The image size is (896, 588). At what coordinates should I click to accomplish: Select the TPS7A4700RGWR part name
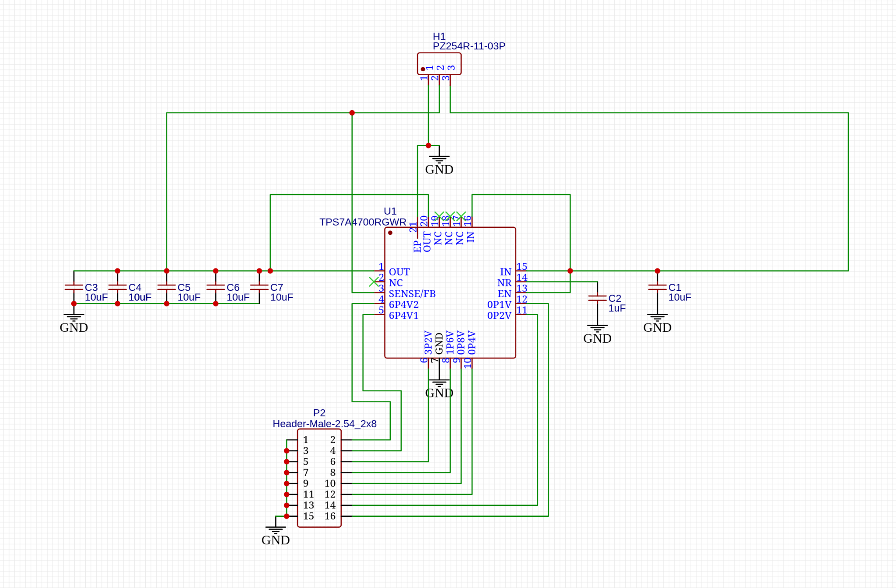(363, 222)
